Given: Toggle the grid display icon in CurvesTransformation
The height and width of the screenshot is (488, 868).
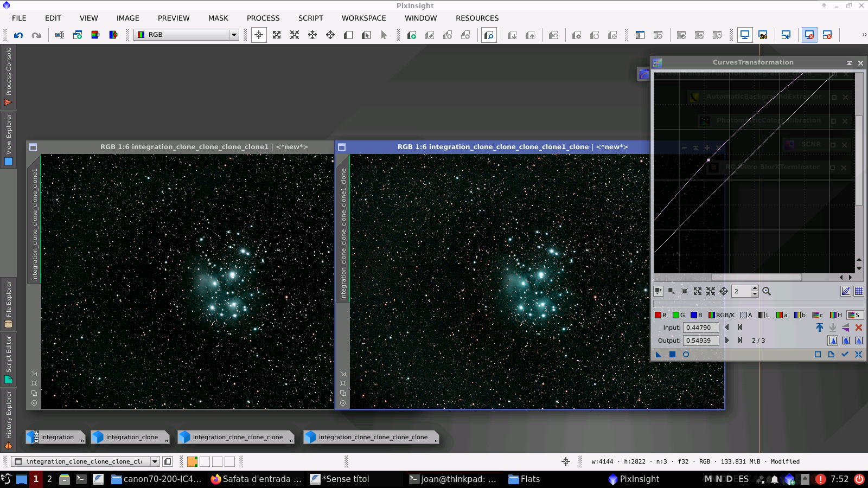Looking at the screenshot, I should click(858, 291).
